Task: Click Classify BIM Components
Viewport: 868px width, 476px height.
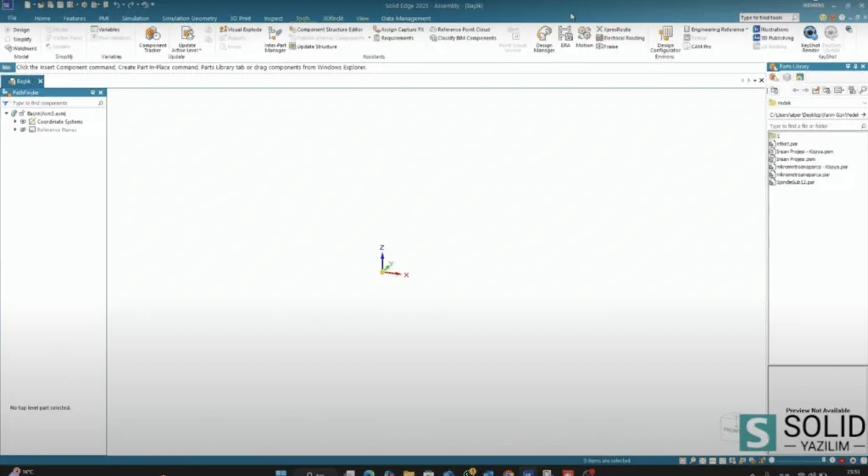Action: tap(464, 38)
